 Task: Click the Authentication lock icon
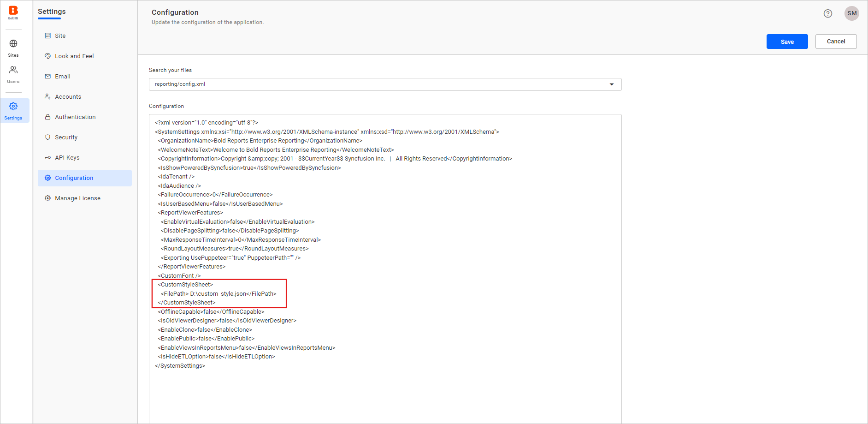tap(47, 117)
